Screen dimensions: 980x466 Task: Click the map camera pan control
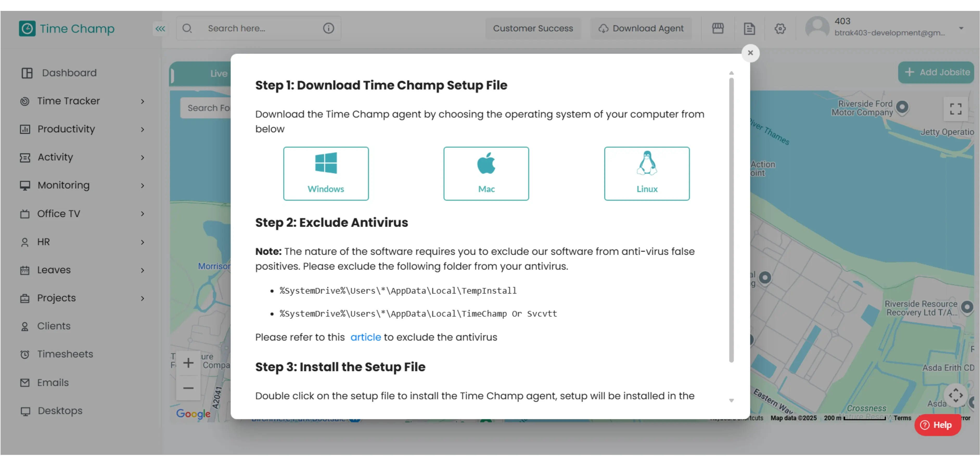pyautogui.click(x=956, y=396)
